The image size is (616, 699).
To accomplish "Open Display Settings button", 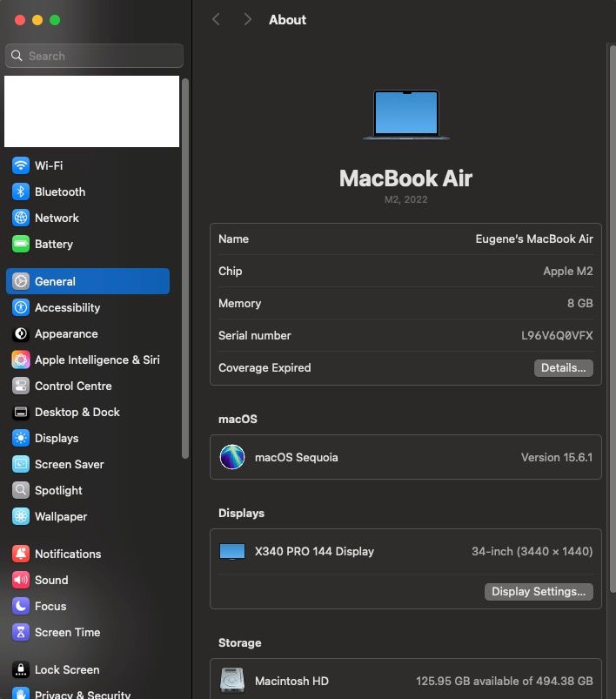I will (539, 592).
